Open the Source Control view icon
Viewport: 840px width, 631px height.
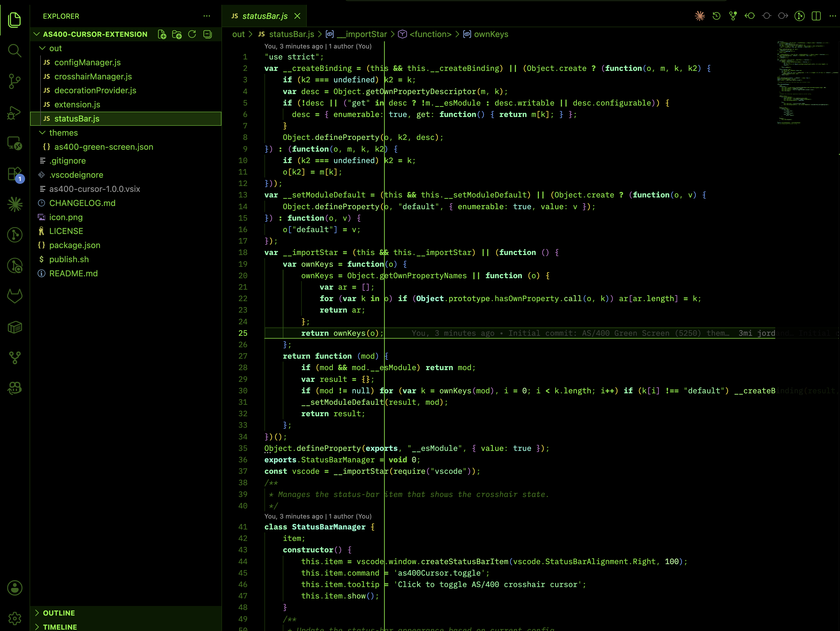(14, 81)
